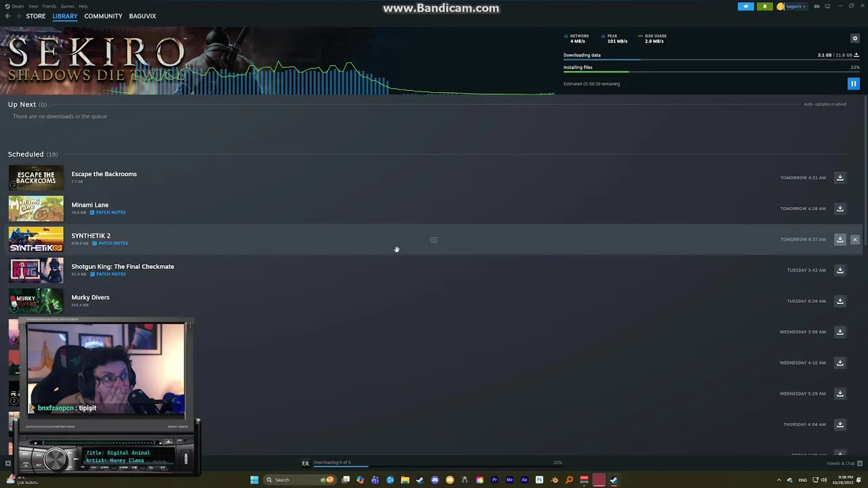Viewport: 868px width, 488px height.
Task: Open the Friends menu
Action: 50,6
